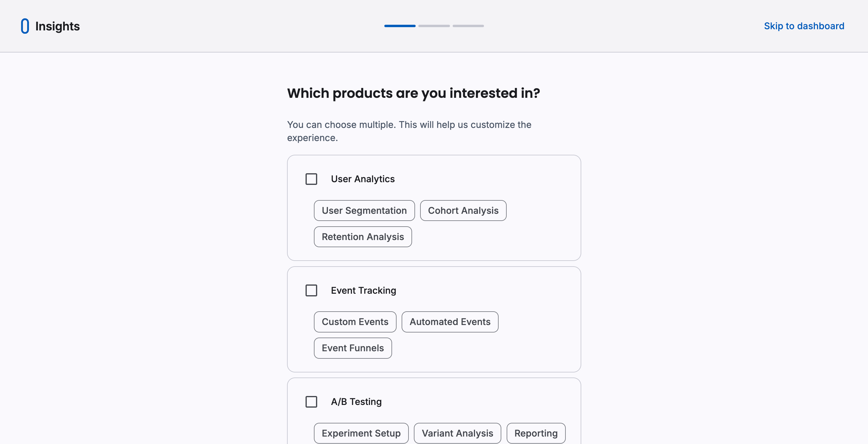Click the first progress step indicator

coord(400,26)
